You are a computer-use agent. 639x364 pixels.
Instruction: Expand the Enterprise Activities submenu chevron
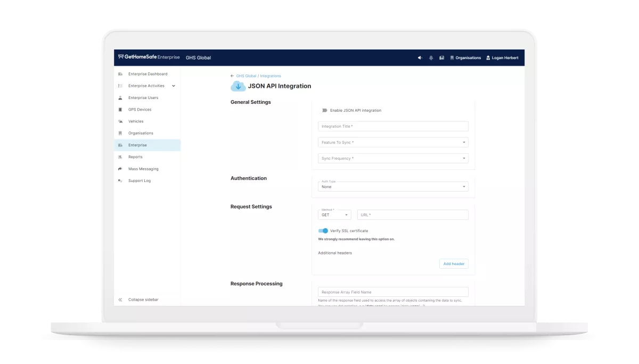(x=174, y=86)
